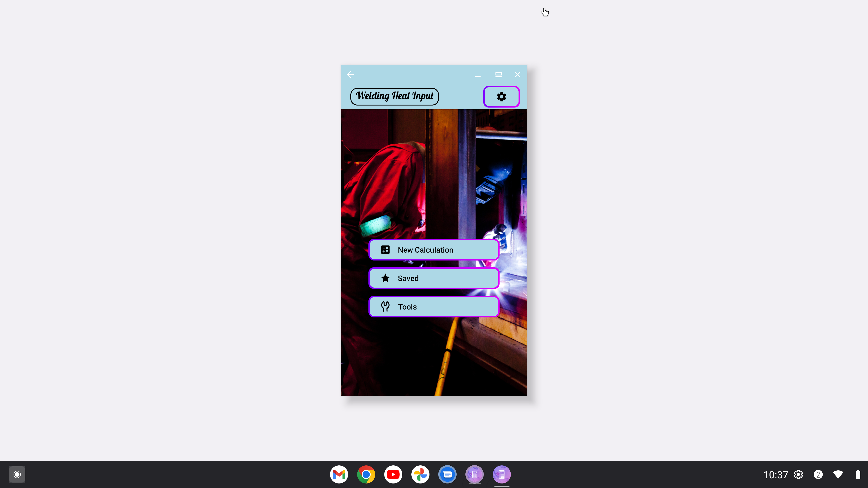
Task: Go back using the window's back arrow
Action: (x=350, y=74)
